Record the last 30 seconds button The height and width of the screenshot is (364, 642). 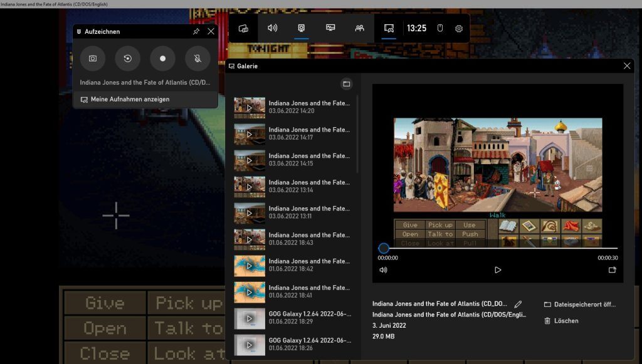tap(128, 58)
